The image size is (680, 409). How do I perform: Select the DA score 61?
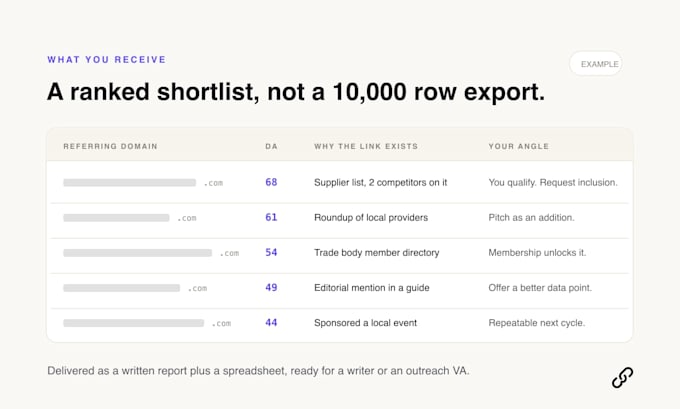point(271,217)
